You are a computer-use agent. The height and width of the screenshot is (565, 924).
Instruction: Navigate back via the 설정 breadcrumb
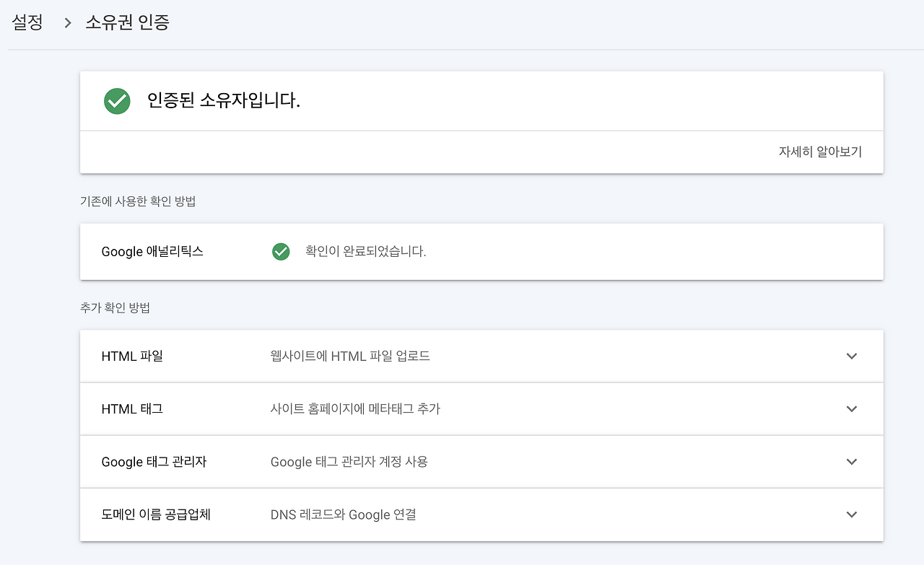pos(26,22)
